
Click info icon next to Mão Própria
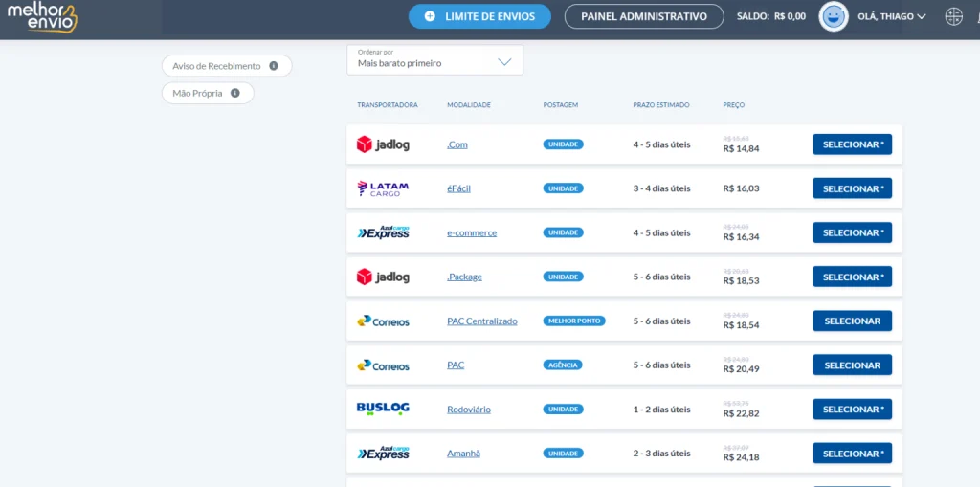pos(235,93)
